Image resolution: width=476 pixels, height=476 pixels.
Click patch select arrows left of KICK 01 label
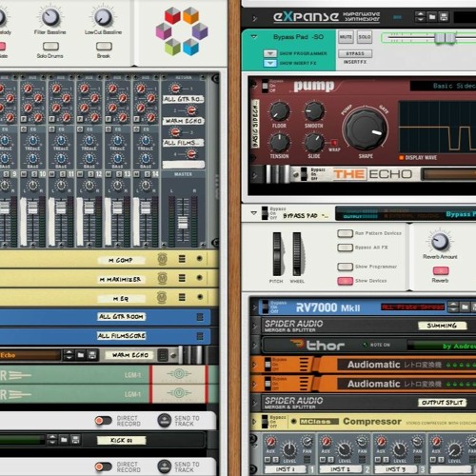click(x=52, y=440)
